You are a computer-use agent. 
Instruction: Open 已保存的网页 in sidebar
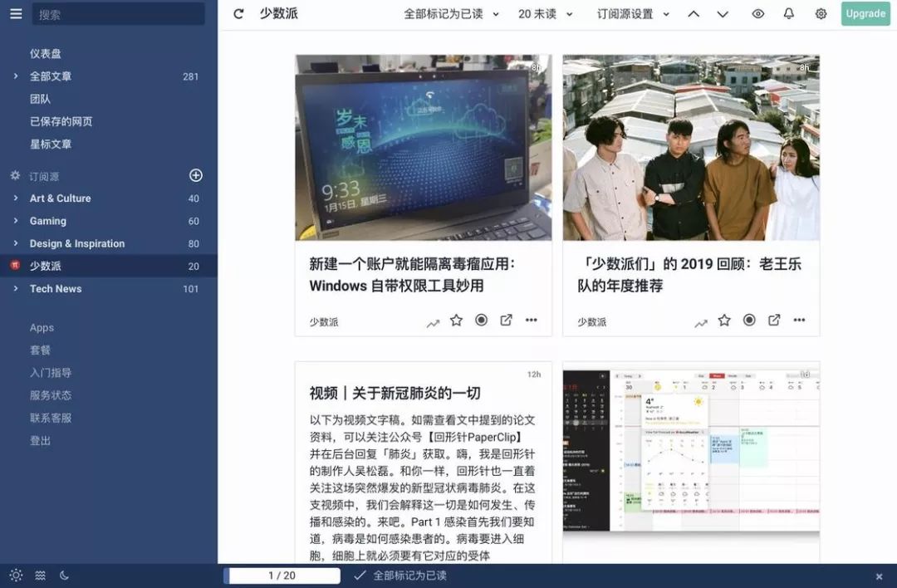pos(61,121)
